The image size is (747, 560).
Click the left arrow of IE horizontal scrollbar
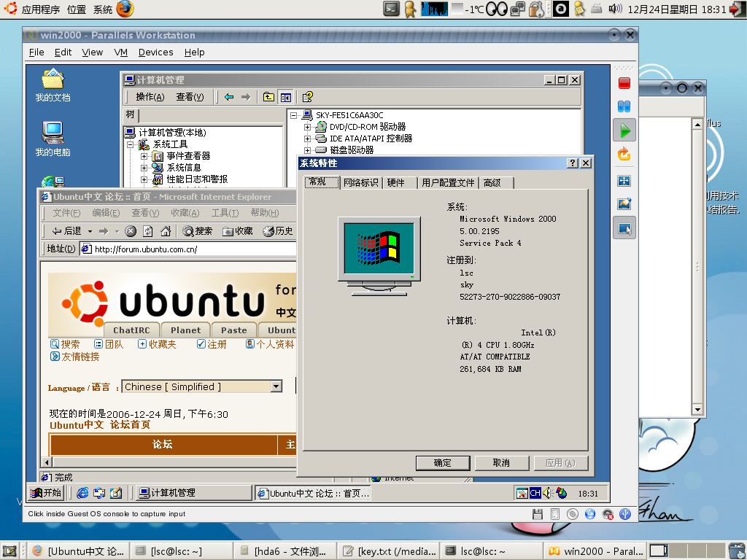pyautogui.click(x=47, y=462)
